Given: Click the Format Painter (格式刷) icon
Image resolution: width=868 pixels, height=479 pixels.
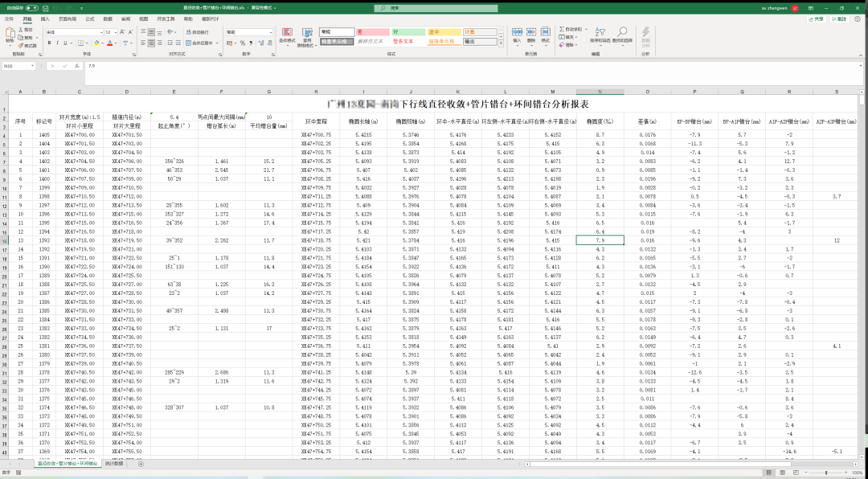Looking at the screenshot, I should [20, 45].
